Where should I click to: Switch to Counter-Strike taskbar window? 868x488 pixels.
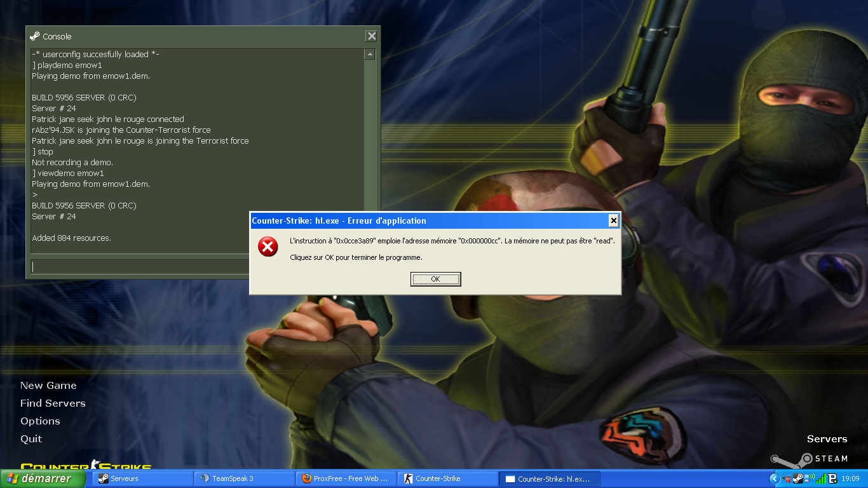pyautogui.click(x=448, y=478)
